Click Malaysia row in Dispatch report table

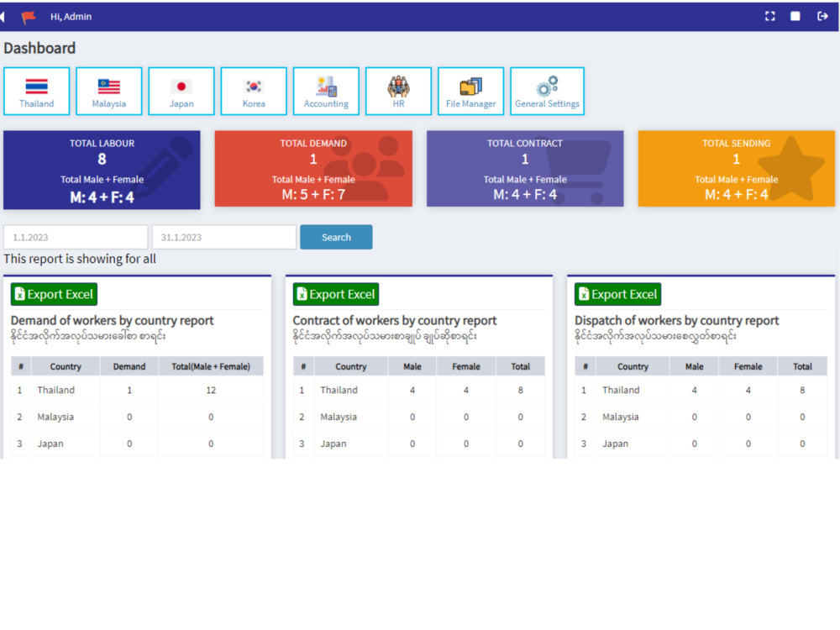[x=701, y=417]
